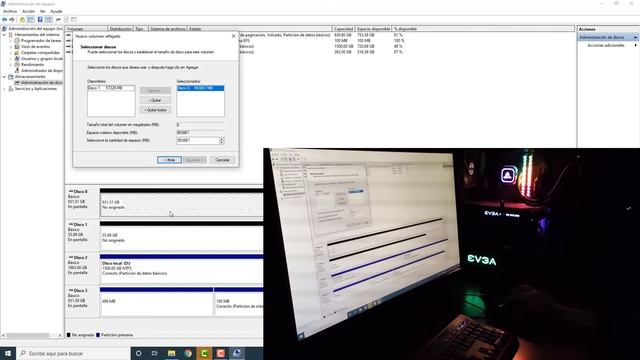
Task: Click the Quitar todos button
Action: (x=155, y=110)
